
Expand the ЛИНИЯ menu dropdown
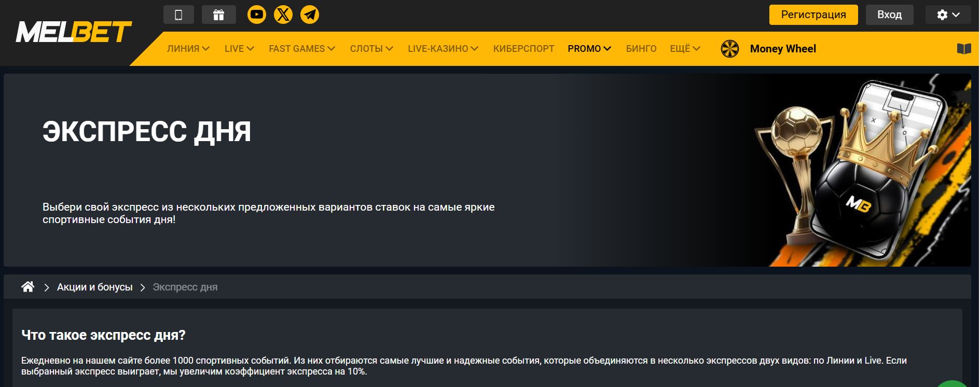pos(188,49)
